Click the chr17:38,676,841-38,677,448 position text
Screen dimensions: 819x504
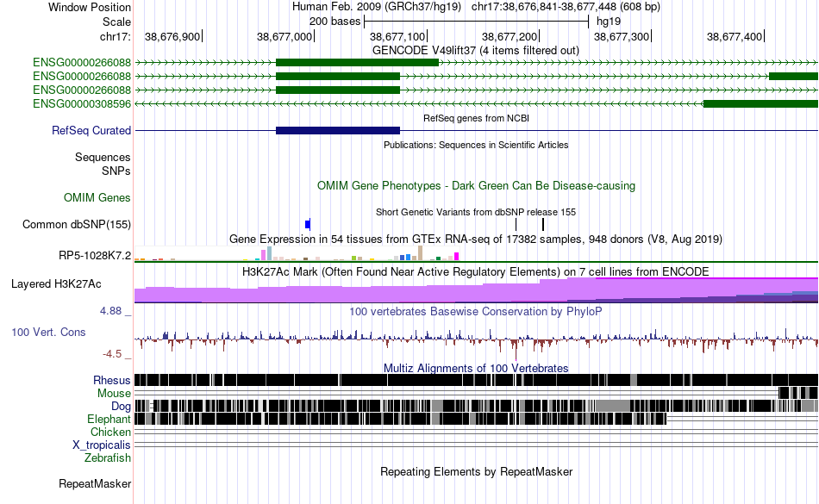[566, 7]
